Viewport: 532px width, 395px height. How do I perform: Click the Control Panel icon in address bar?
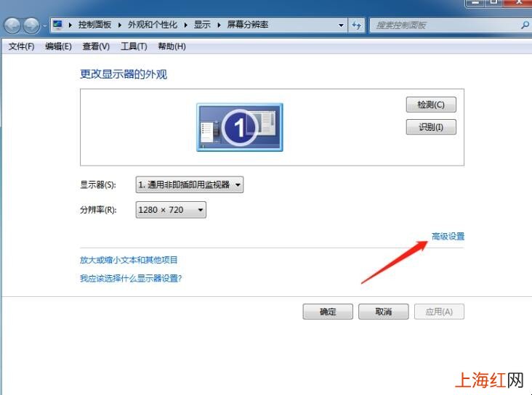click(x=58, y=25)
